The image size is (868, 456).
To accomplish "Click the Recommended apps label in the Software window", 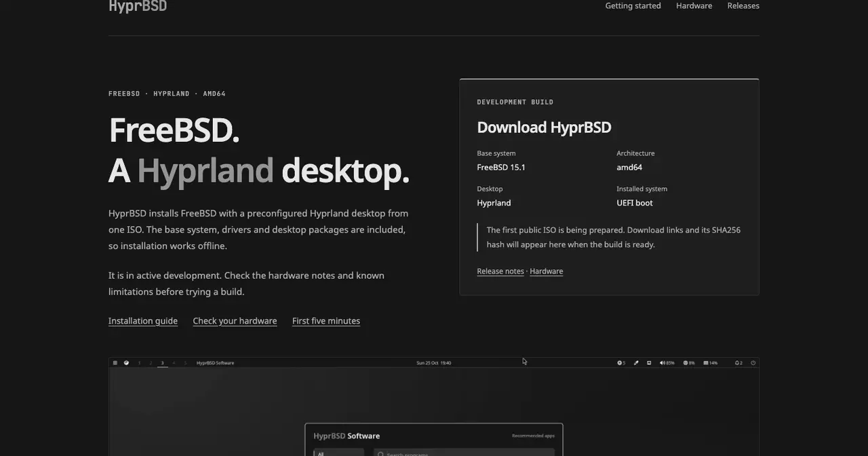I will (533, 436).
